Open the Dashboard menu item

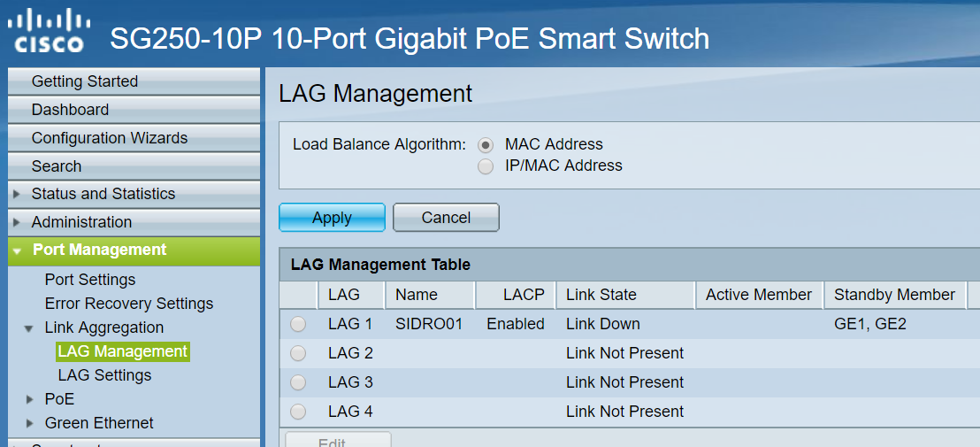tap(134, 110)
